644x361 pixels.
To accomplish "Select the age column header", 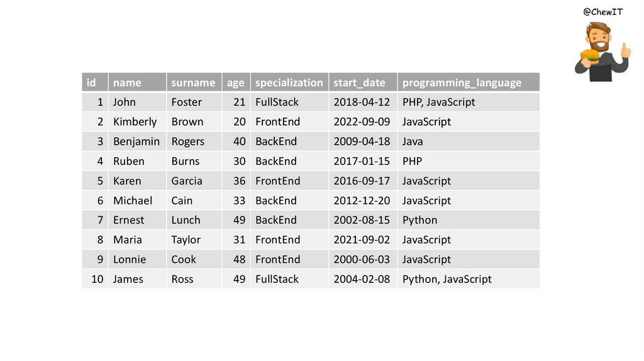I will click(236, 82).
